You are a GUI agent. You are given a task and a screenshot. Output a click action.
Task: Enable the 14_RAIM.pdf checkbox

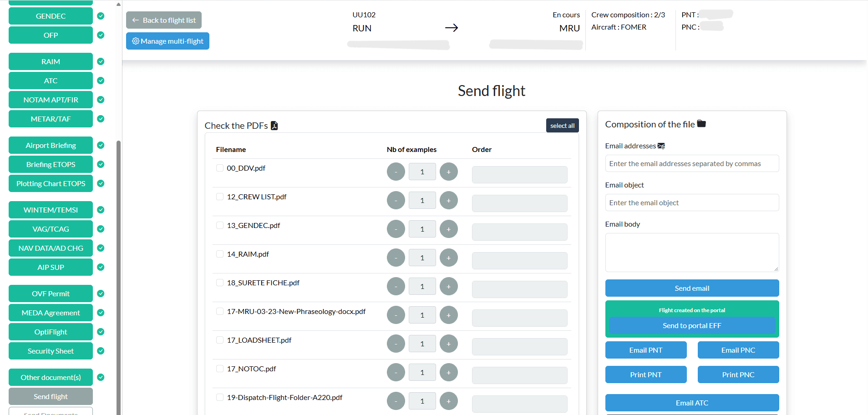coord(220,254)
